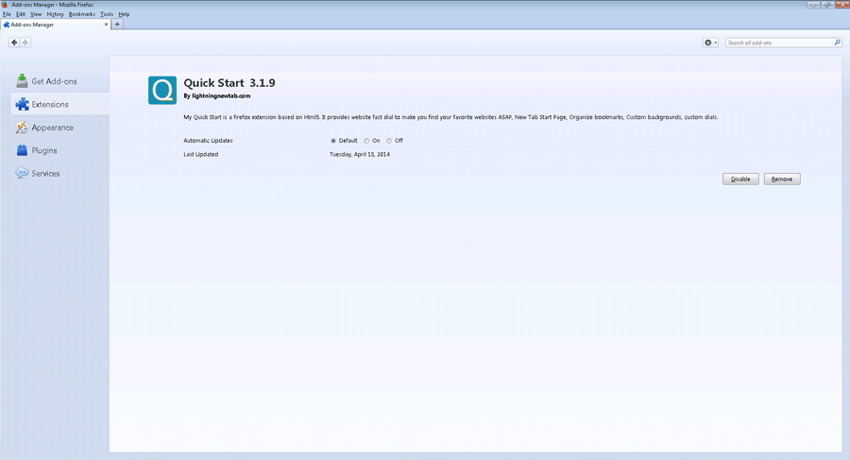Open the Bookmarks menu
Image resolution: width=850 pixels, height=460 pixels.
pyautogui.click(x=82, y=14)
